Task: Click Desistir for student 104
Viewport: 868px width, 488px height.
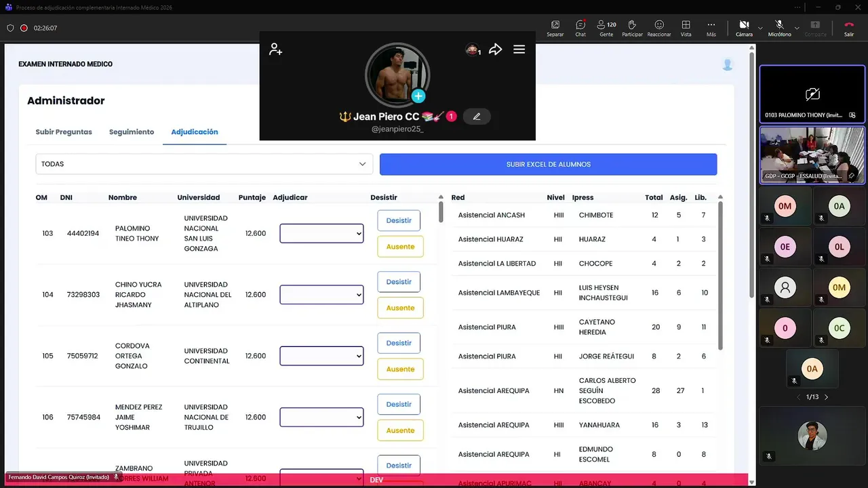Action: coord(399,282)
